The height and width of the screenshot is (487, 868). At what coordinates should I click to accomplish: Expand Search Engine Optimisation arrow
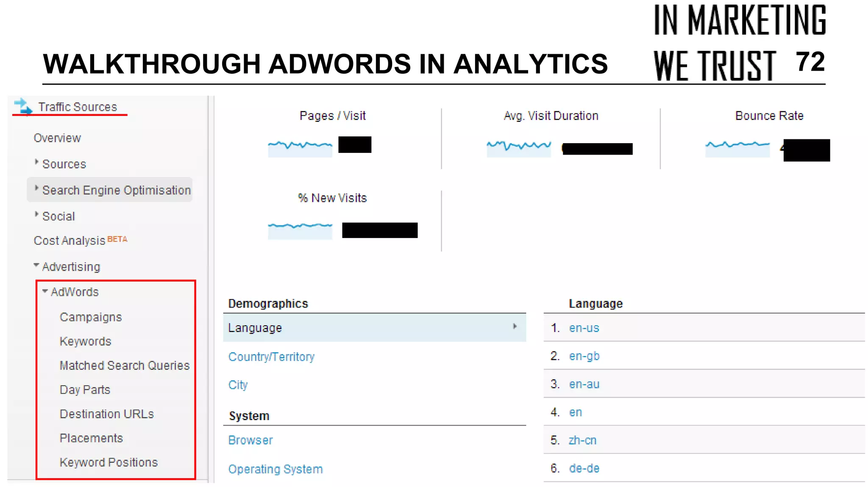point(36,188)
